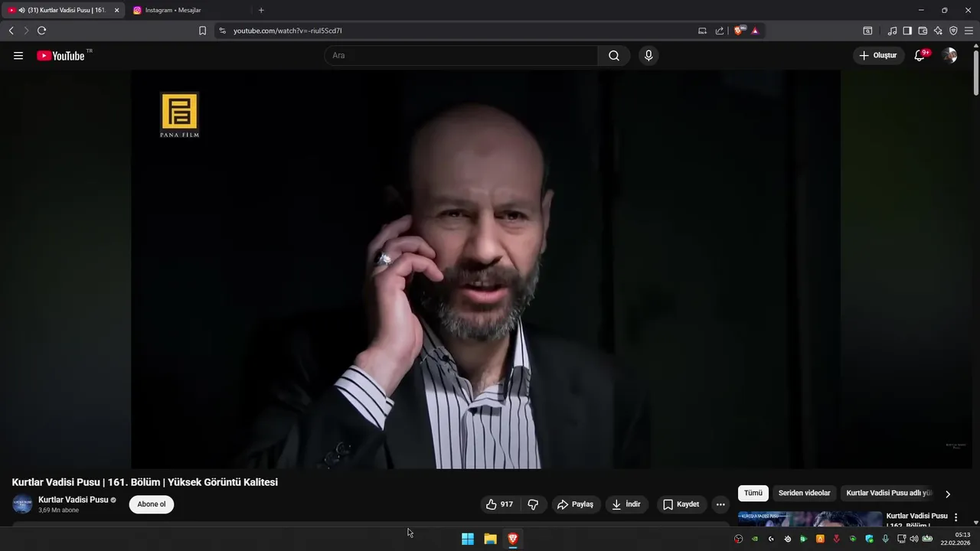
Task: Expand chips with the right chevron
Action: (x=948, y=494)
